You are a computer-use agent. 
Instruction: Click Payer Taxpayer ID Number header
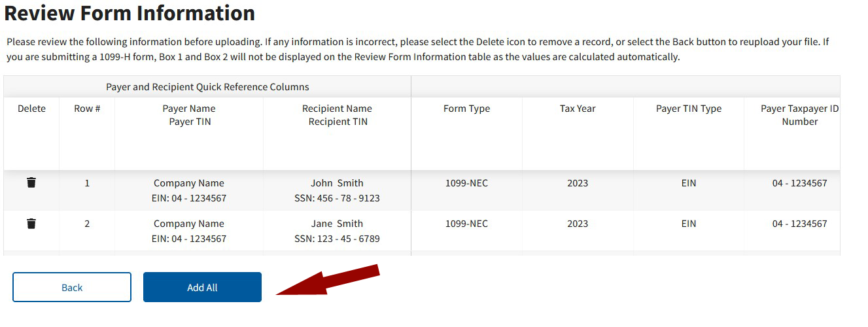(x=799, y=115)
